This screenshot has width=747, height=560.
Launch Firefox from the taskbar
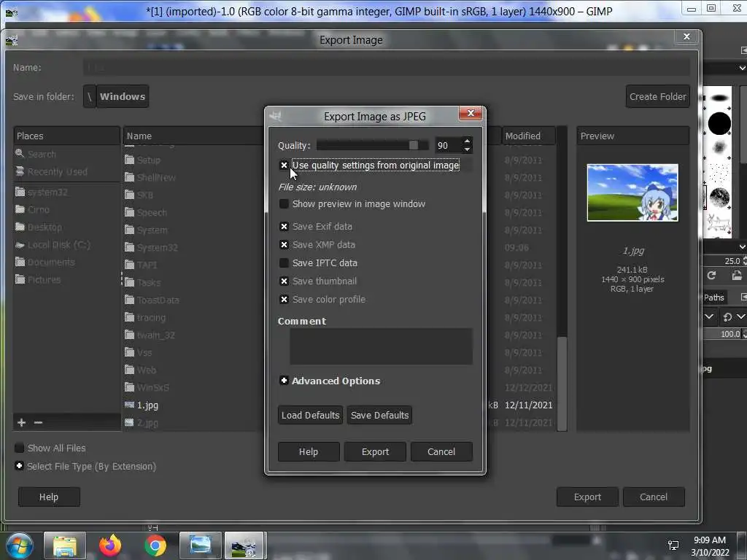(x=110, y=545)
